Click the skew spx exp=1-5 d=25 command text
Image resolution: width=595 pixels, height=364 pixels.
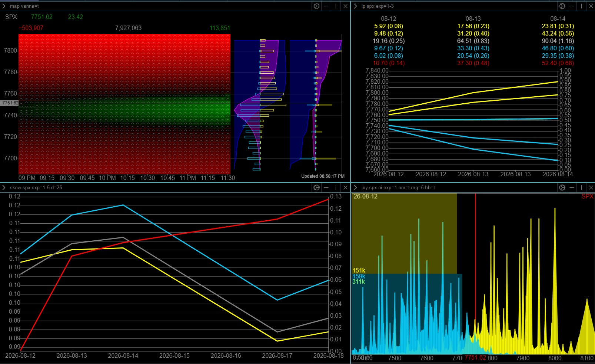coord(36,187)
